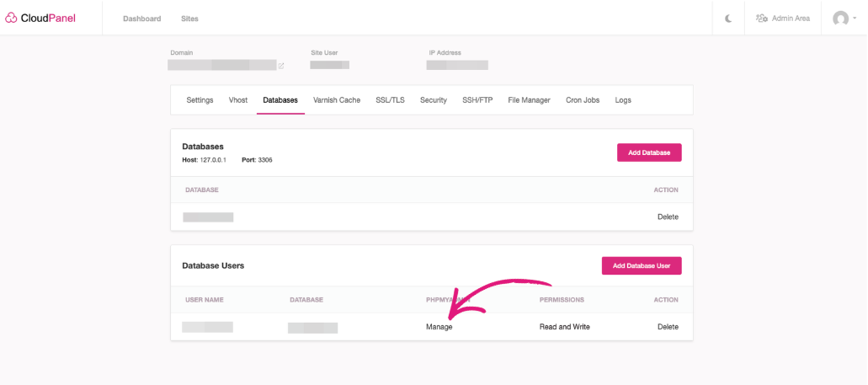This screenshot has height=385, width=868.
Task: Expand the account dropdown arrow
Action: [855, 19]
